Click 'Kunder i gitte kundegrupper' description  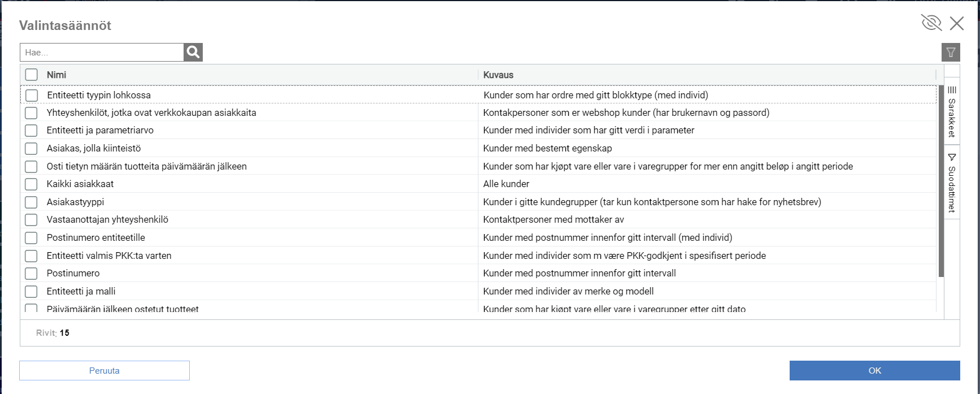pos(652,202)
